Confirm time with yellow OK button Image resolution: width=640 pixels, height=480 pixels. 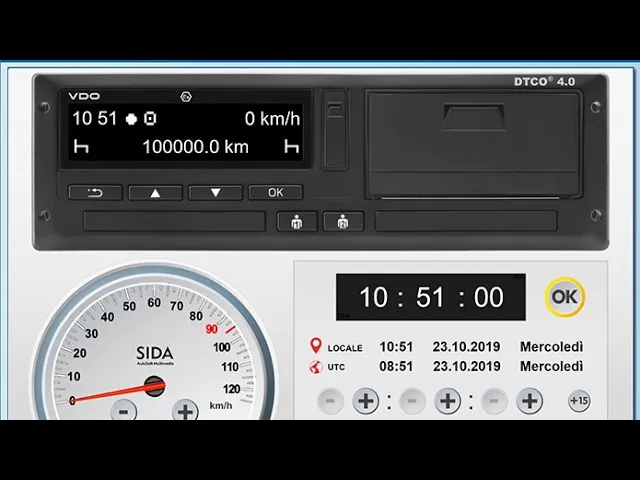pyautogui.click(x=565, y=297)
